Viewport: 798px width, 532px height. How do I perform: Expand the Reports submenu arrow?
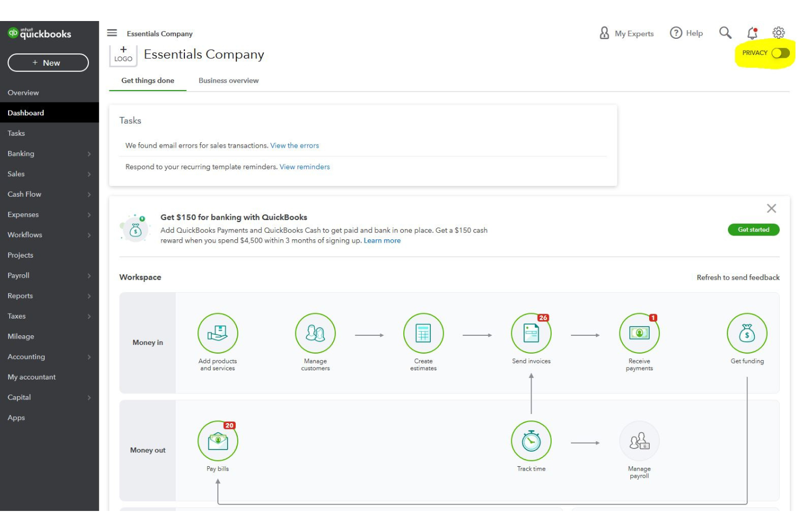[89, 296]
